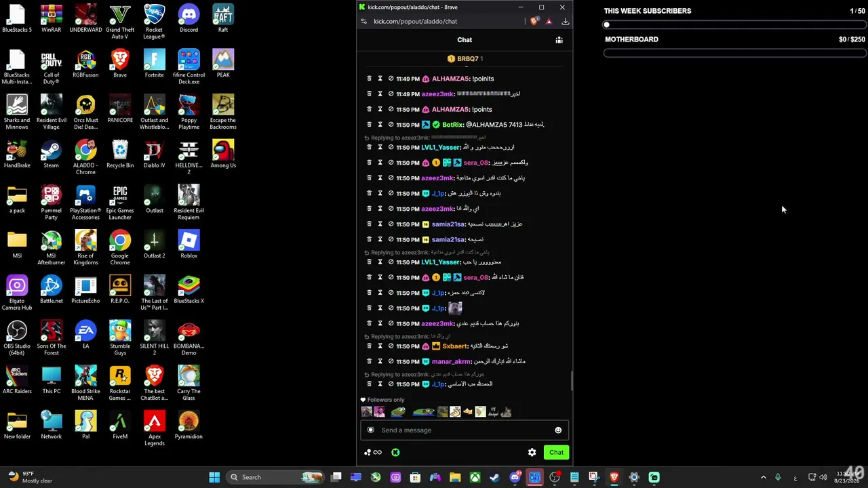
Task: Open File Explorer from the taskbar
Action: click(455, 477)
